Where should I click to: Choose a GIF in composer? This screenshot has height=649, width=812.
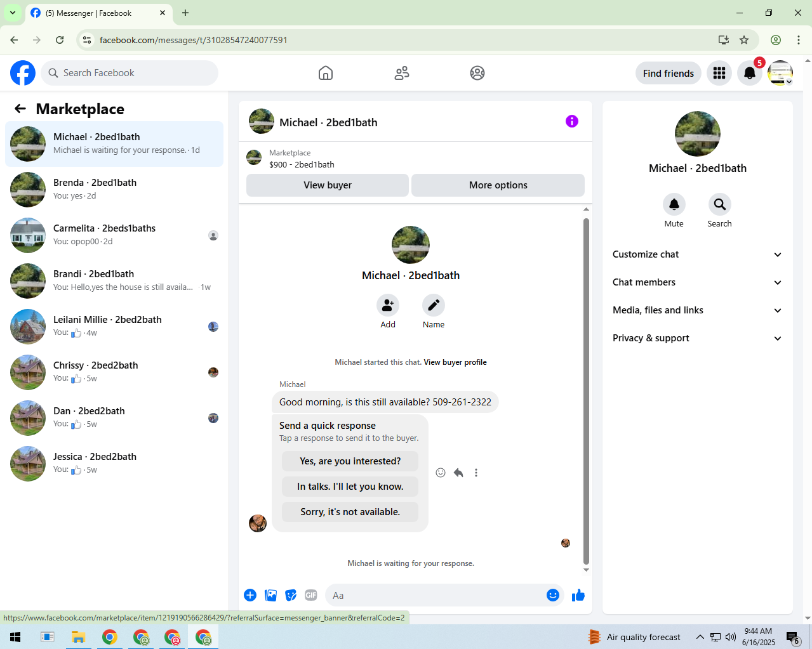click(x=311, y=595)
